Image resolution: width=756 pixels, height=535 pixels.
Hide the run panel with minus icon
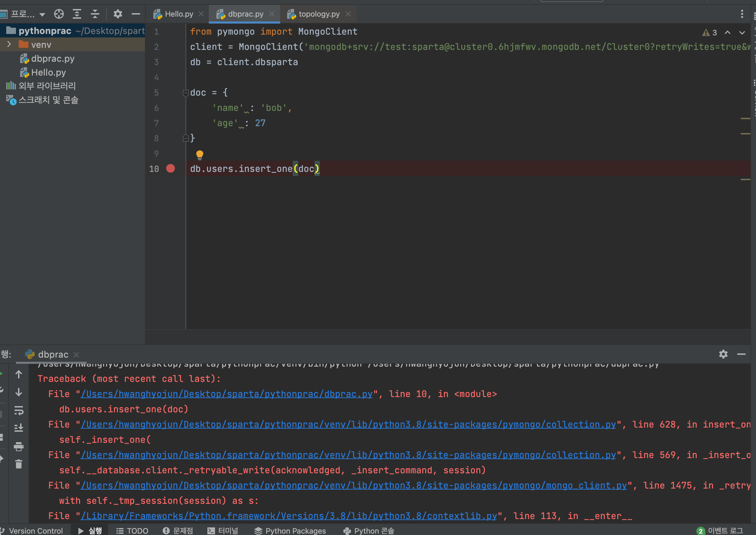[741, 354]
